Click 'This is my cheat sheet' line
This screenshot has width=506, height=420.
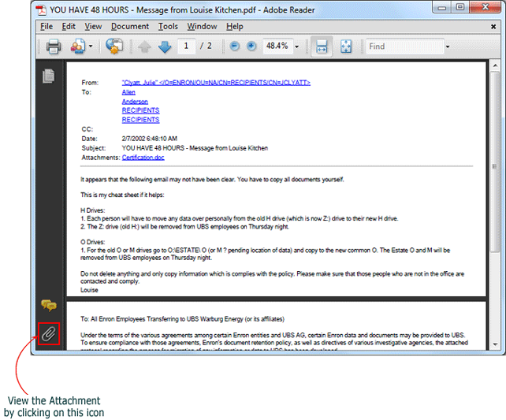point(122,195)
